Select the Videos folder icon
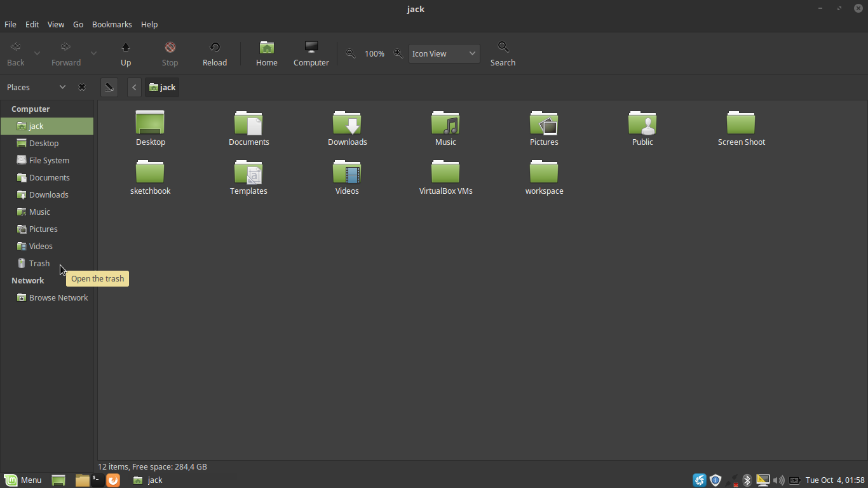The width and height of the screenshot is (868, 488). click(x=347, y=177)
